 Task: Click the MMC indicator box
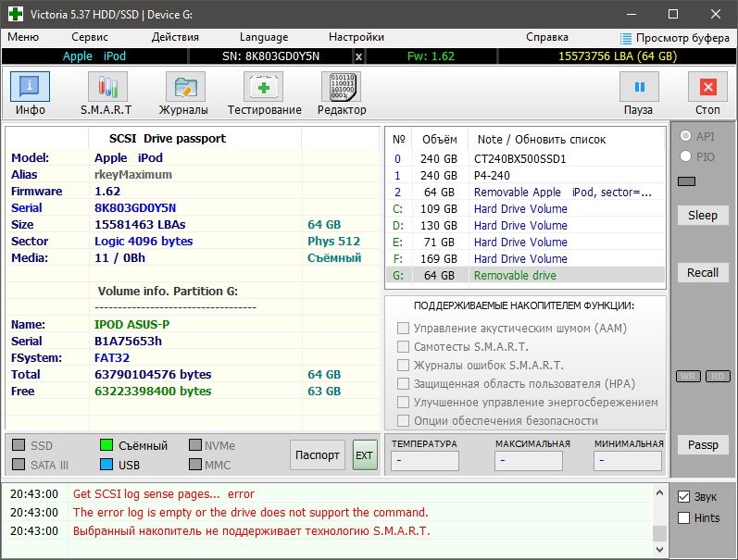(x=195, y=465)
